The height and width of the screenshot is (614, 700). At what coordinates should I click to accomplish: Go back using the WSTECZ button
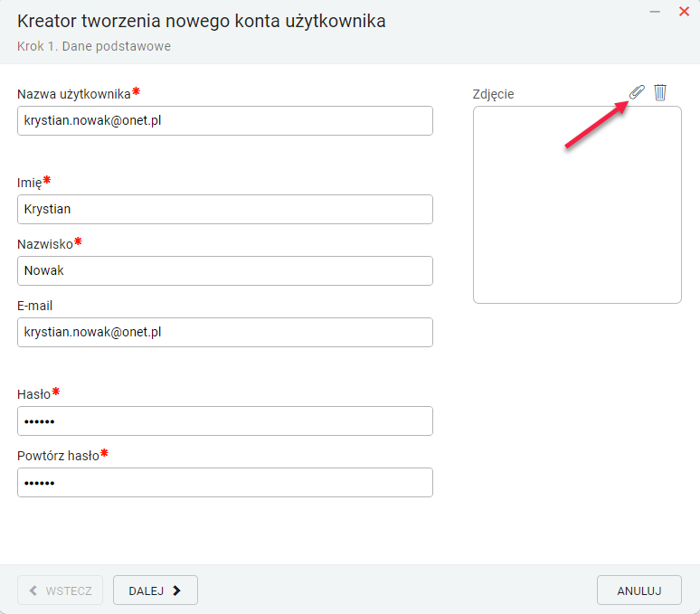61,590
